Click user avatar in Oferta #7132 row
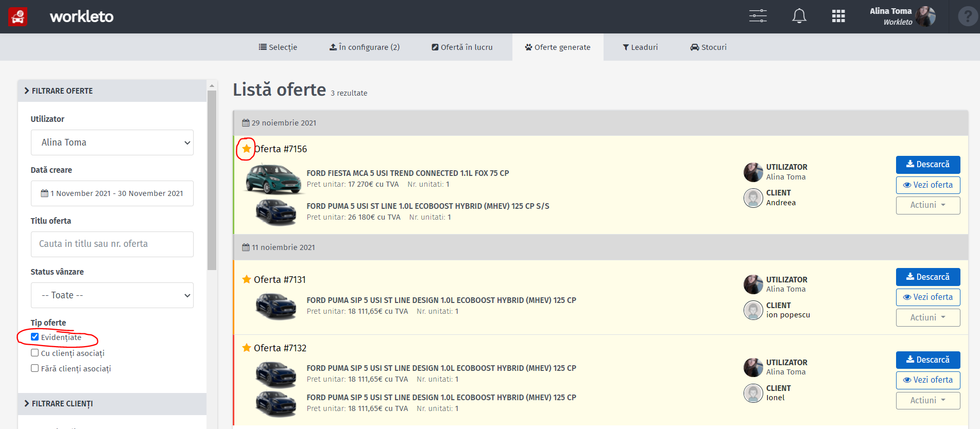Image resolution: width=980 pixels, height=429 pixels. click(753, 367)
